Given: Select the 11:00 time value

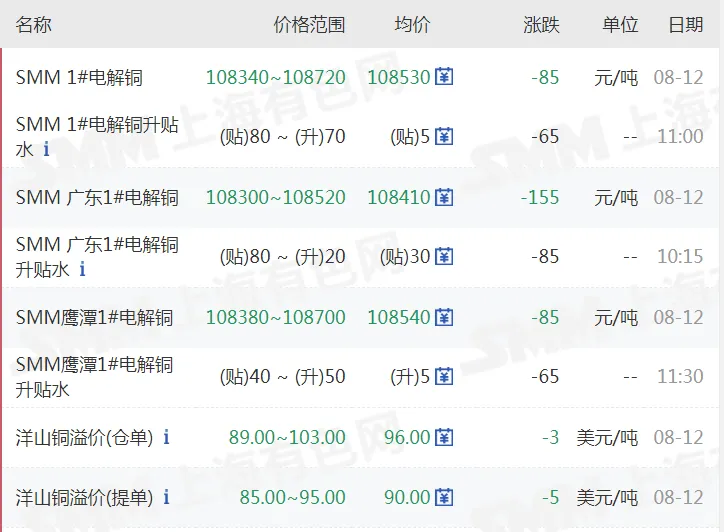Looking at the screenshot, I should 681,137.
